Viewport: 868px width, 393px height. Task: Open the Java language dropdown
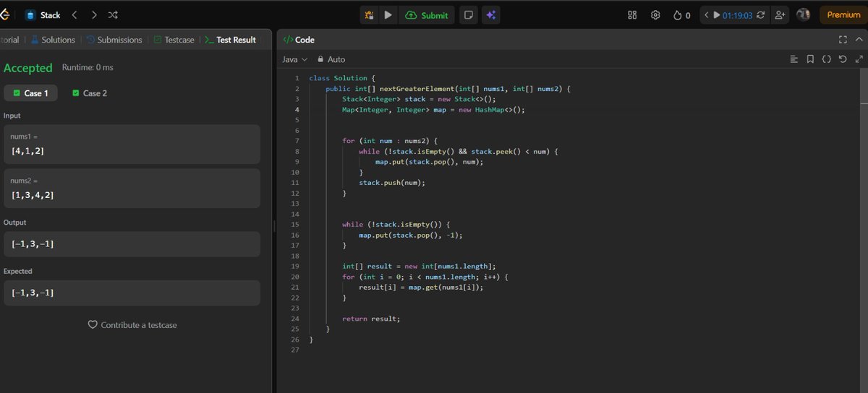click(x=294, y=59)
